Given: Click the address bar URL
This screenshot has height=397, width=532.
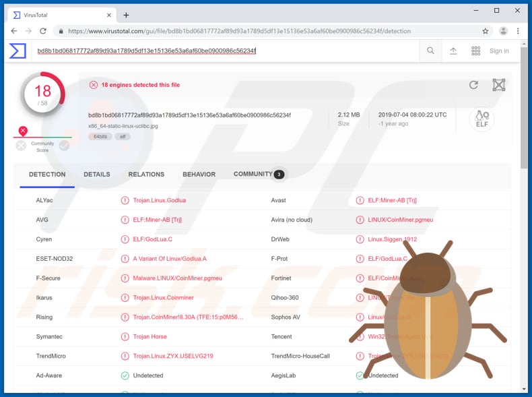Looking at the screenshot, I should point(240,31).
